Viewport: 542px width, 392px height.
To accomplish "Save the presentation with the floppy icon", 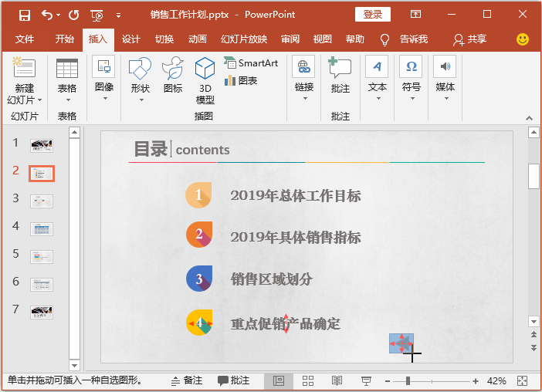I will click(24, 15).
